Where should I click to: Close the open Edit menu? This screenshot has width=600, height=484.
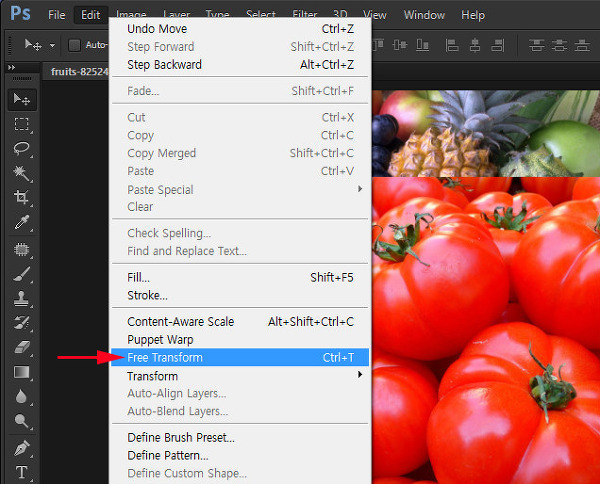(91, 15)
